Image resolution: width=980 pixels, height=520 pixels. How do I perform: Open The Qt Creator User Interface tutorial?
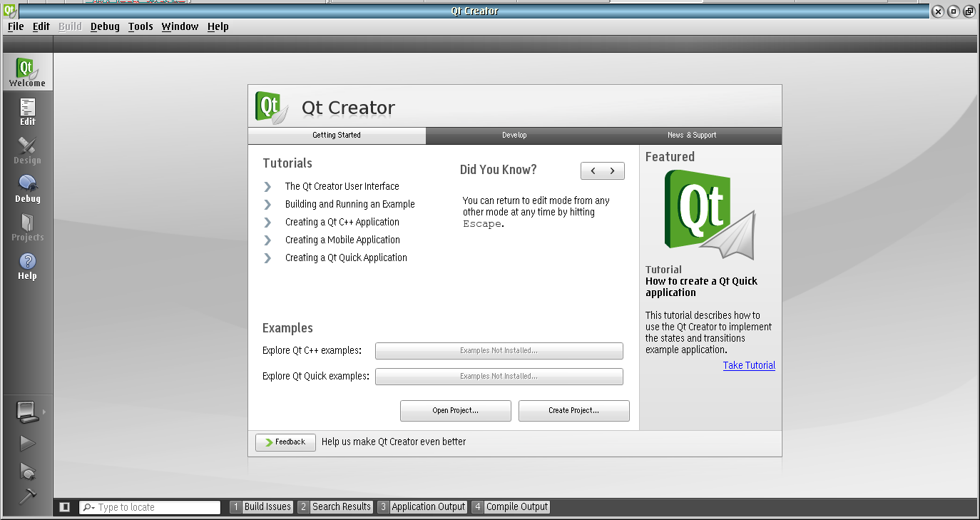(342, 186)
